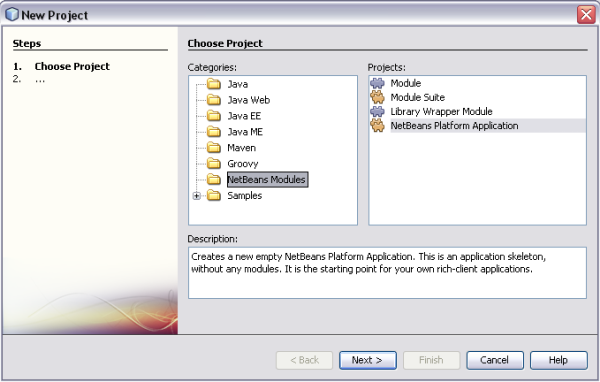The image size is (600, 382).
Task: Click the Next button
Action: pos(367,360)
